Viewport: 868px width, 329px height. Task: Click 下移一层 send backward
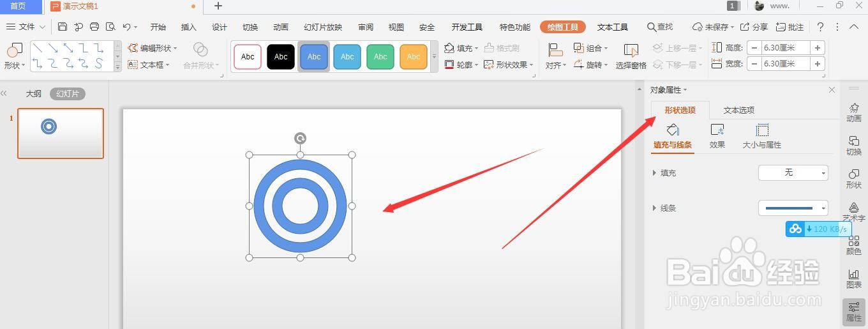click(x=677, y=65)
